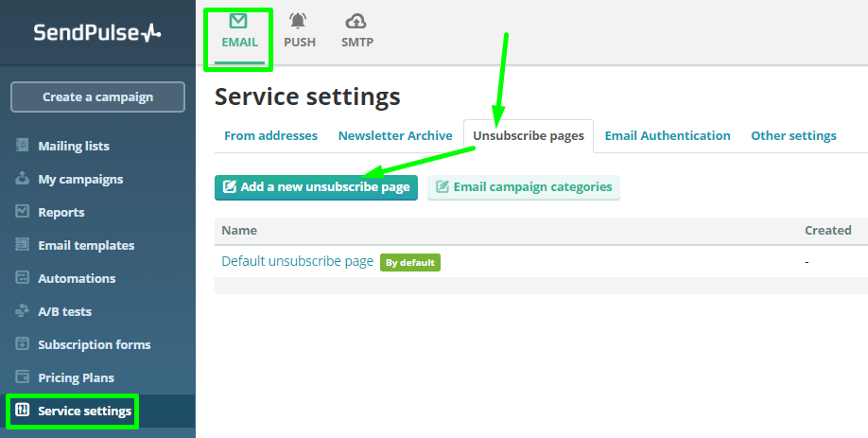Click the Pricing Plans wallet icon
868x438 pixels.
(x=22, y=377)
